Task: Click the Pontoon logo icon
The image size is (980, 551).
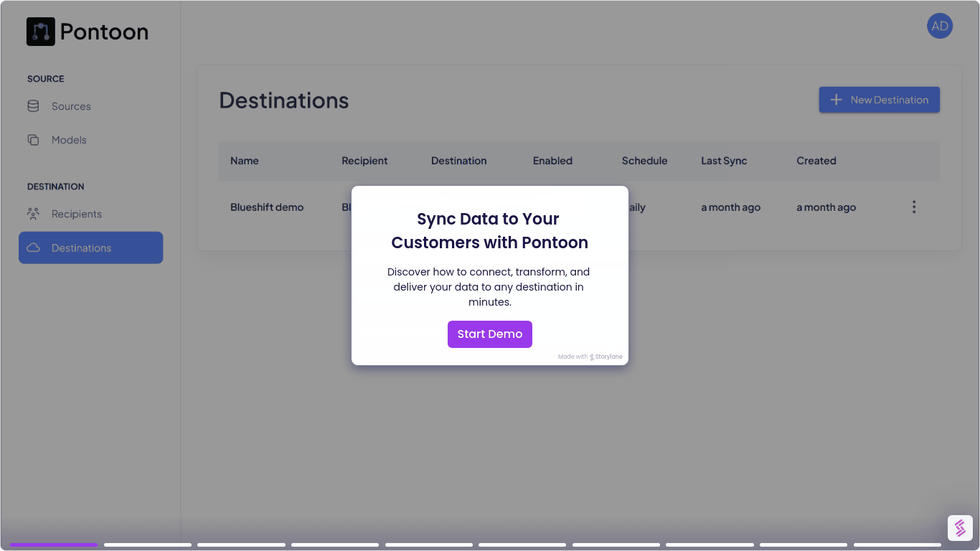Action: 41,32
